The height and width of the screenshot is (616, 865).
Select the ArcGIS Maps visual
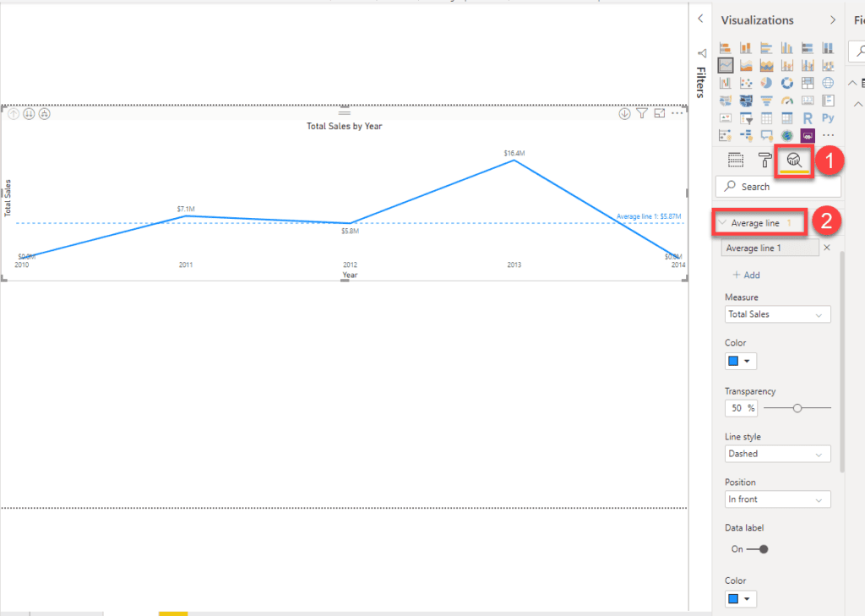tap(786, 135)
